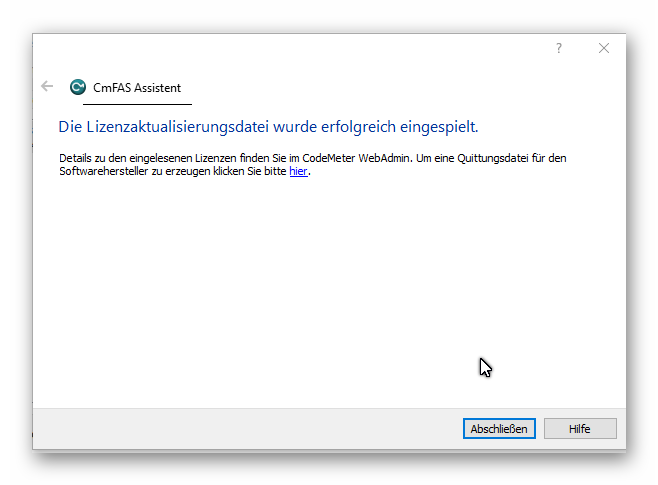Click the back arrow in wizard header

46,87
